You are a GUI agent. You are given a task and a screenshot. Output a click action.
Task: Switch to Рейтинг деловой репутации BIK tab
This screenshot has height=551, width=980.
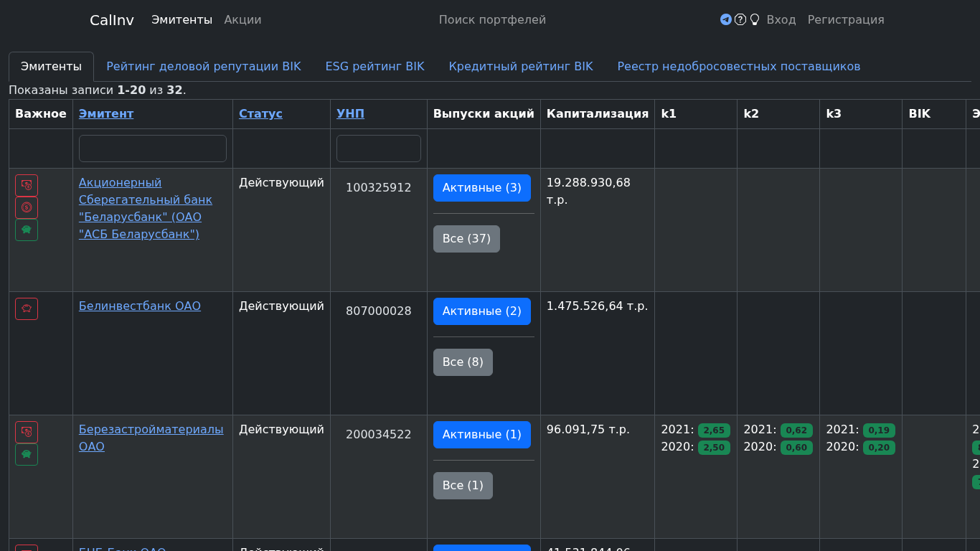(204, 67)
